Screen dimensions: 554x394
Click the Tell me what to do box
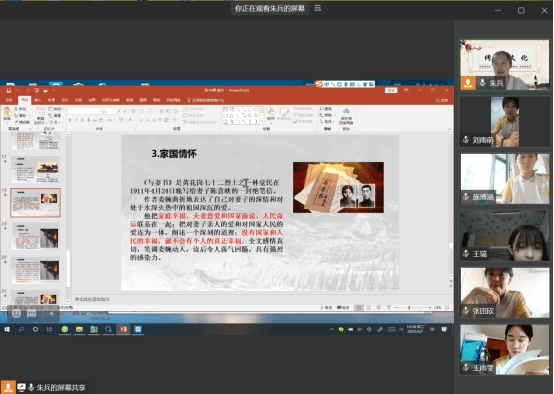coord(205,100)
